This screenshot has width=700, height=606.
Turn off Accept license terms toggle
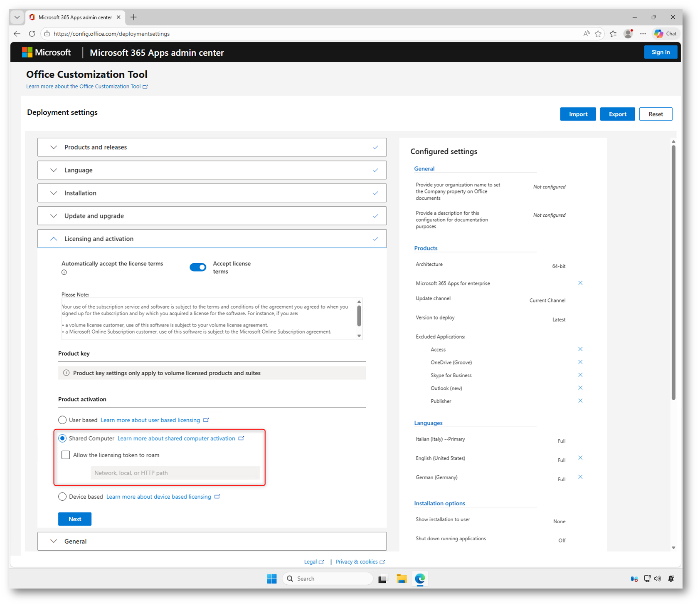pos(198,267)
